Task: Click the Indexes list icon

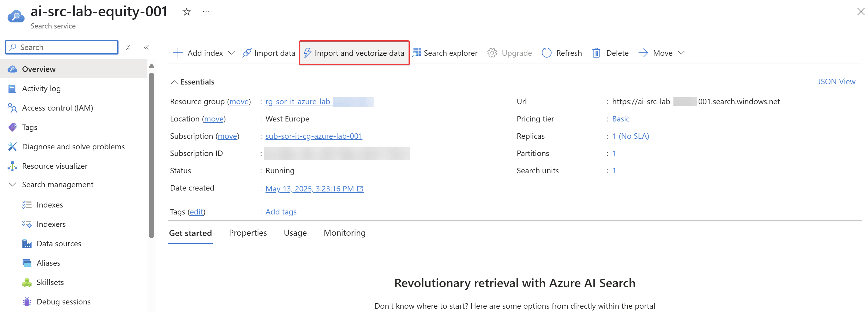Action: tap(27, 205)
